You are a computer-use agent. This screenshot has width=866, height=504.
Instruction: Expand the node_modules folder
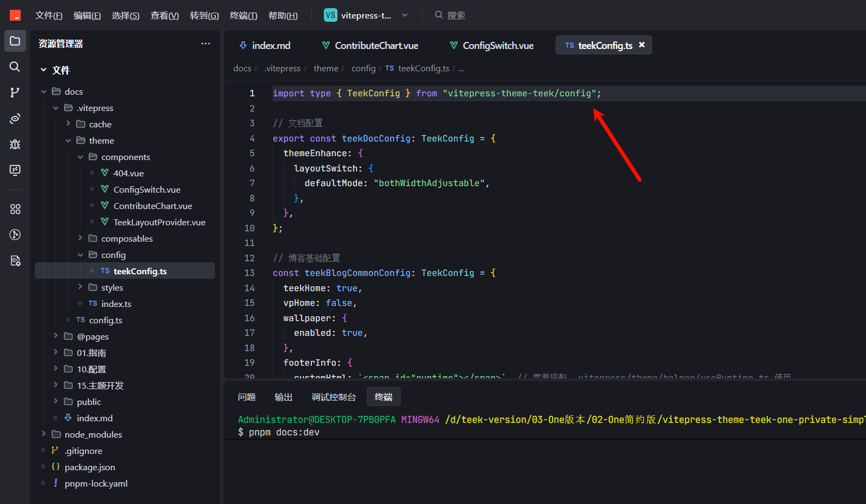[x=44, y=434]
